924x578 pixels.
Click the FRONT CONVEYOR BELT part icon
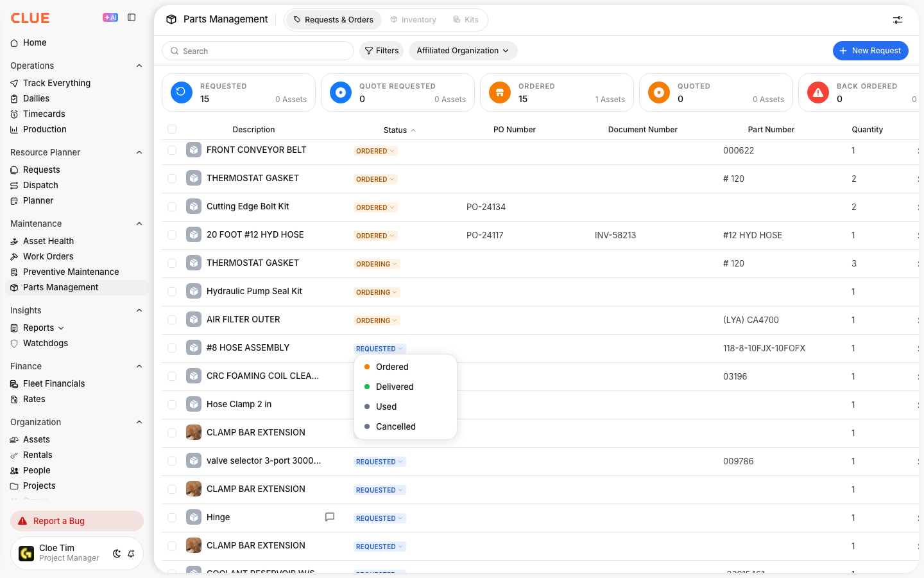(194, 150)
